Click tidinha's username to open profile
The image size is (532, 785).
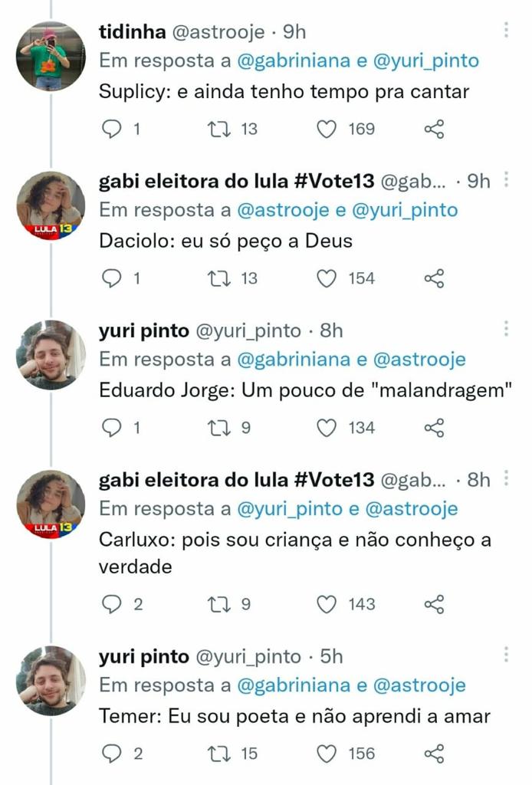(x=130, y=32)
